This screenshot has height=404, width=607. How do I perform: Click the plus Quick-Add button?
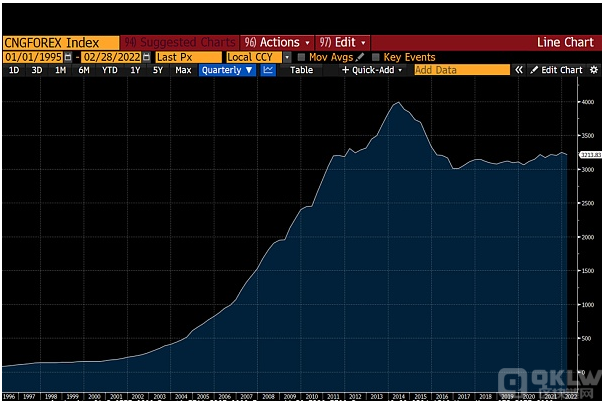(372, 71)
